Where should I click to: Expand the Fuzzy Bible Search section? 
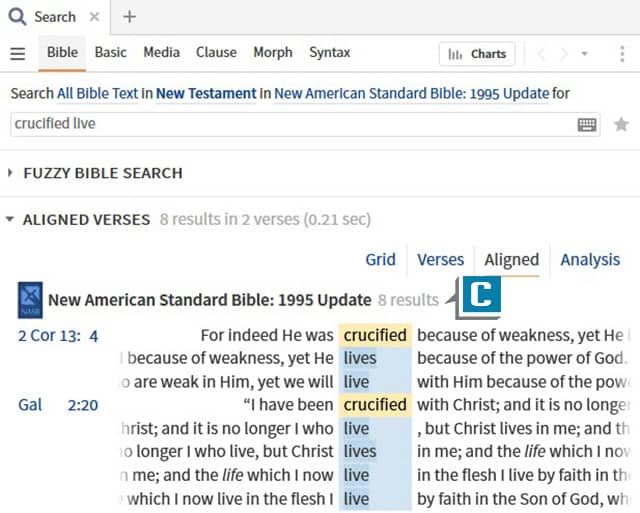[12, 173]
